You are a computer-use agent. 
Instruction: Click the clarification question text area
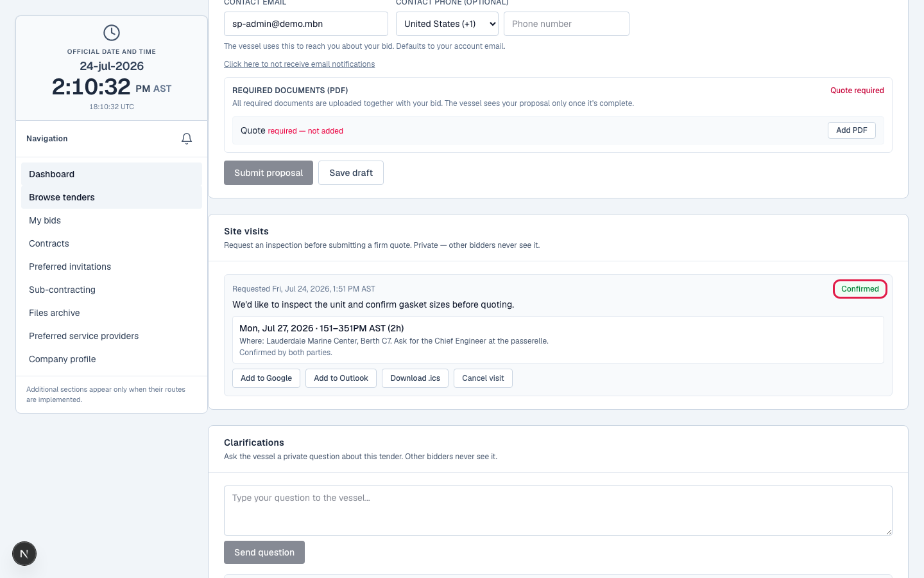[558, 511]
